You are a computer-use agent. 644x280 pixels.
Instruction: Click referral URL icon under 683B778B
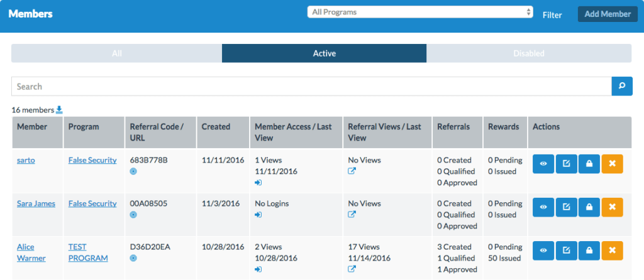(133, 171)
